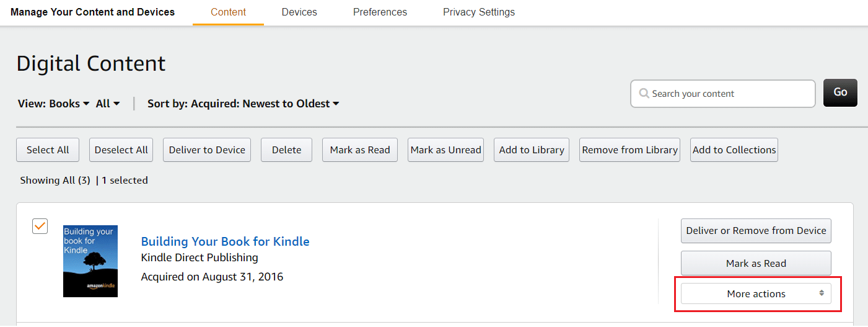Click Deliver to Device button
868x327 pixels.
[207, 150]
